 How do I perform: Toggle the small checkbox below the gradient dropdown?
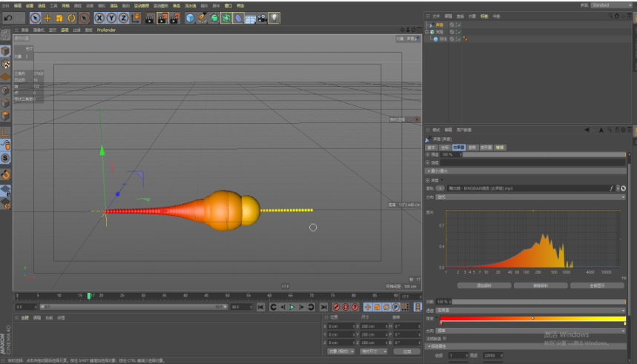coord(445,338)
